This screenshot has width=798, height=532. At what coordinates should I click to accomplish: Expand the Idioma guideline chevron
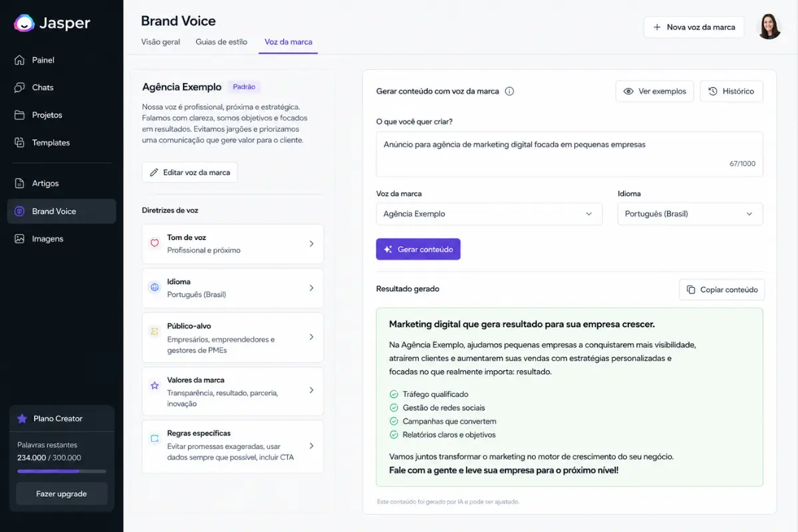click(x=311, y=288)
